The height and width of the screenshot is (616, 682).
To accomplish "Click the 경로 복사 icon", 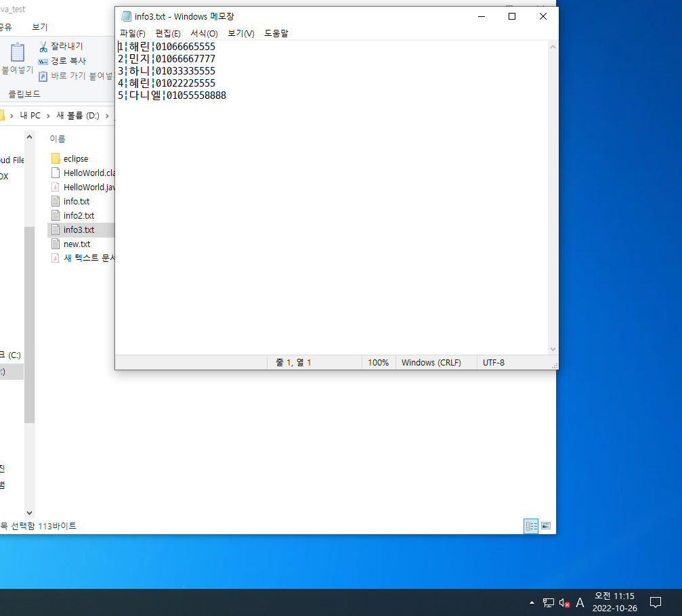I will point(43,62).
